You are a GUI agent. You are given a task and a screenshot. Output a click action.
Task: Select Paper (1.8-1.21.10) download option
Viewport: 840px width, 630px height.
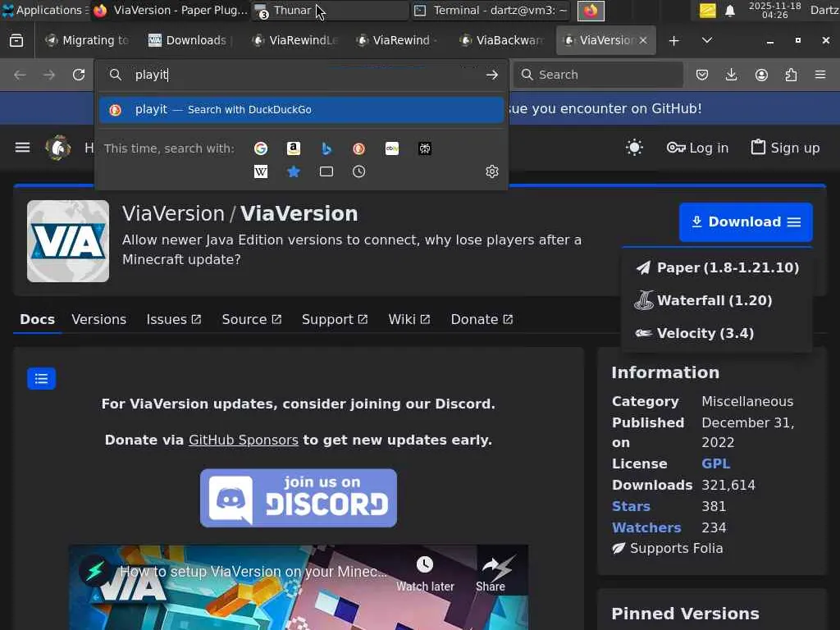click(x=717, y=268)
